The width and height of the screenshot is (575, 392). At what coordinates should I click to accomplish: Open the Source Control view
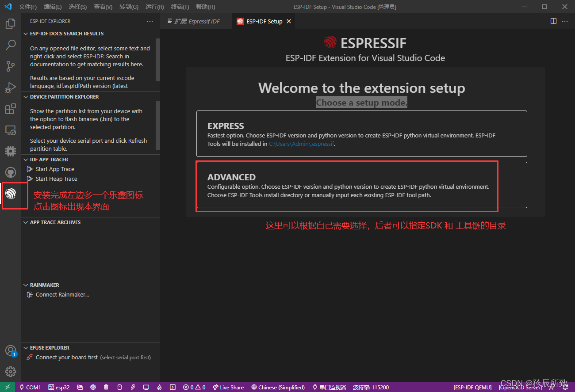11,66
